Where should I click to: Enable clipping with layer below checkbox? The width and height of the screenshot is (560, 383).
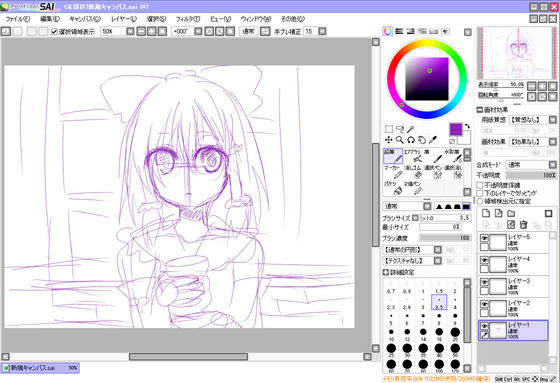[480, 193]
